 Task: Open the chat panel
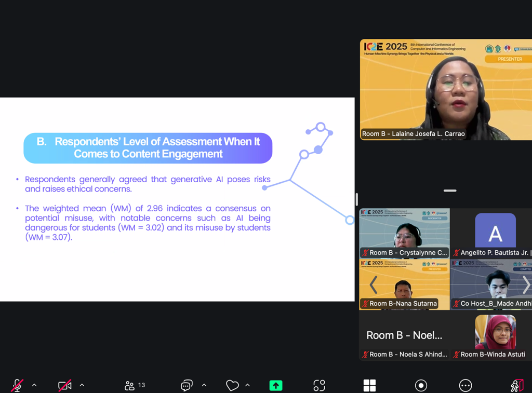[x=187, y=385]
